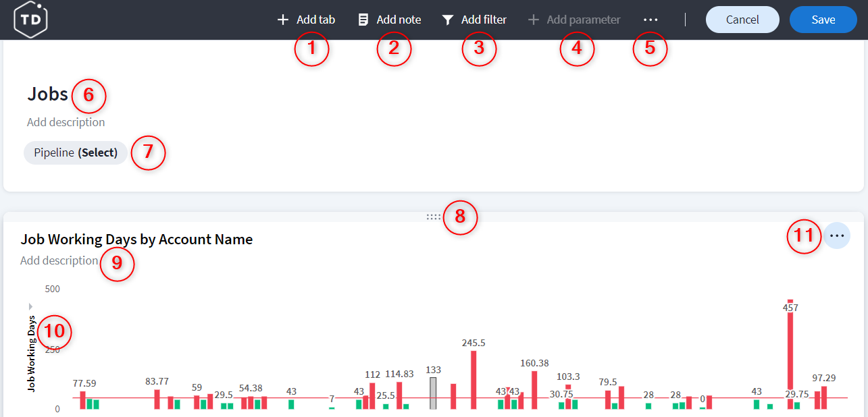Click the TD hexagon logo
Screen dimensions: 868x417
tap(30, 20)
